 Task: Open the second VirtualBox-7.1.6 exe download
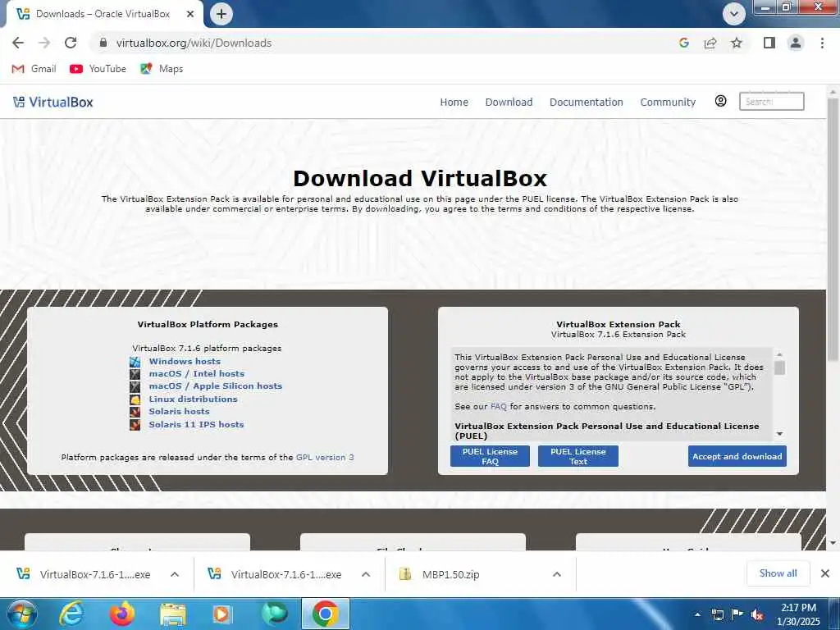pos(276,574)
